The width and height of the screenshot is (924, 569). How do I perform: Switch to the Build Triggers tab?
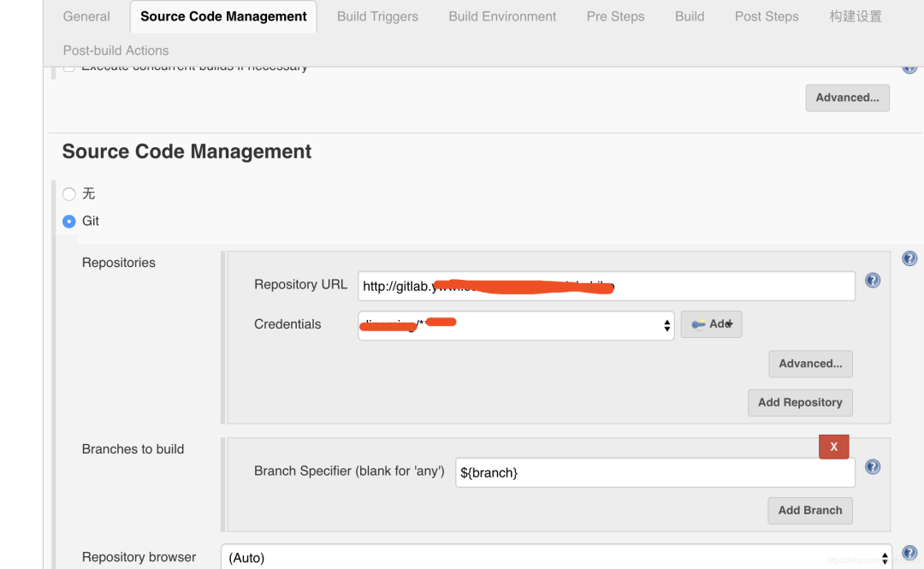click(x=376, y=16)
